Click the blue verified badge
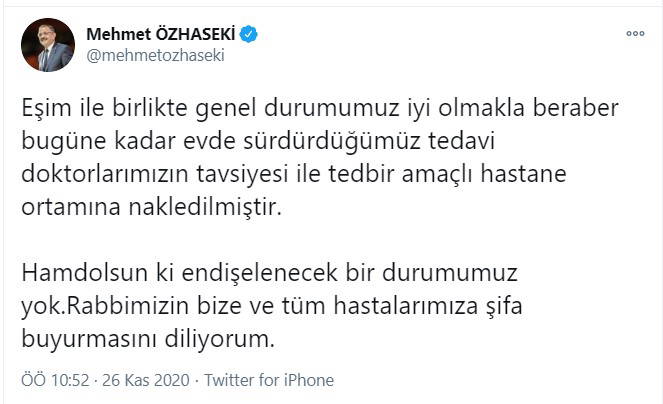 click(248, 34)
